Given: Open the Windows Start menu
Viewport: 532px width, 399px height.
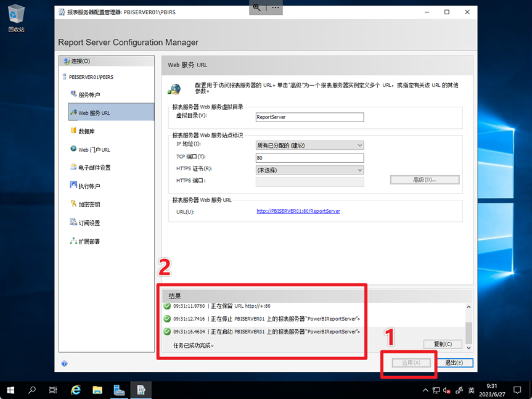Looking at the screenshot, I should 10,390.
